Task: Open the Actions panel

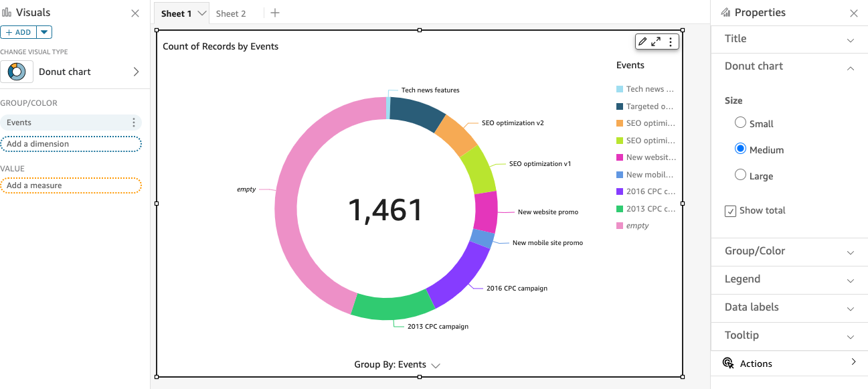Action: [x=789, y=364]
